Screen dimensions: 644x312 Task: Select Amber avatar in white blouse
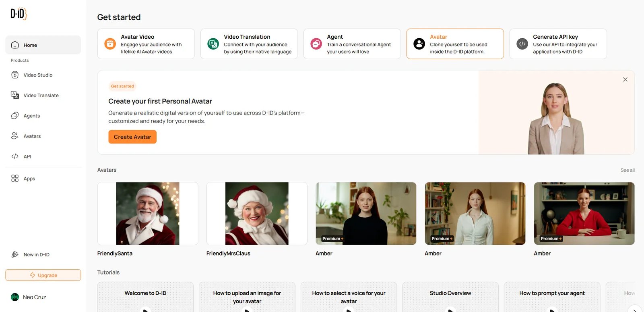click(475, 213)
